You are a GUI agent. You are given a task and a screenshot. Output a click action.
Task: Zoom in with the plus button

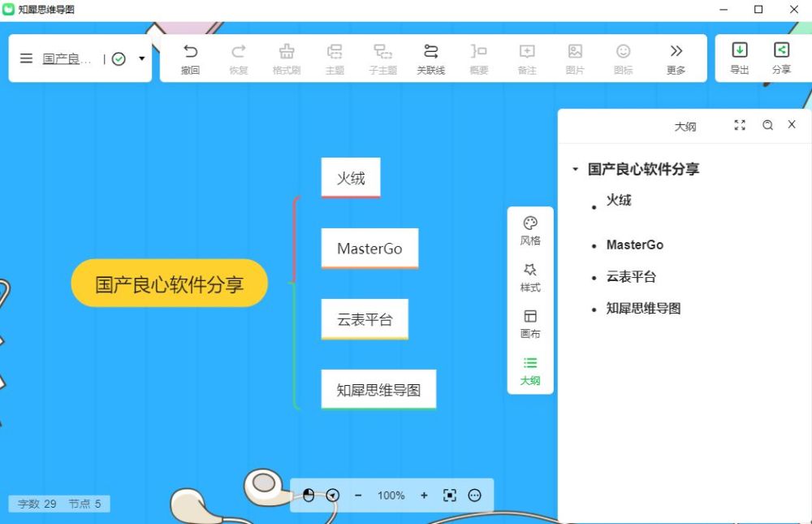(424, 496)
